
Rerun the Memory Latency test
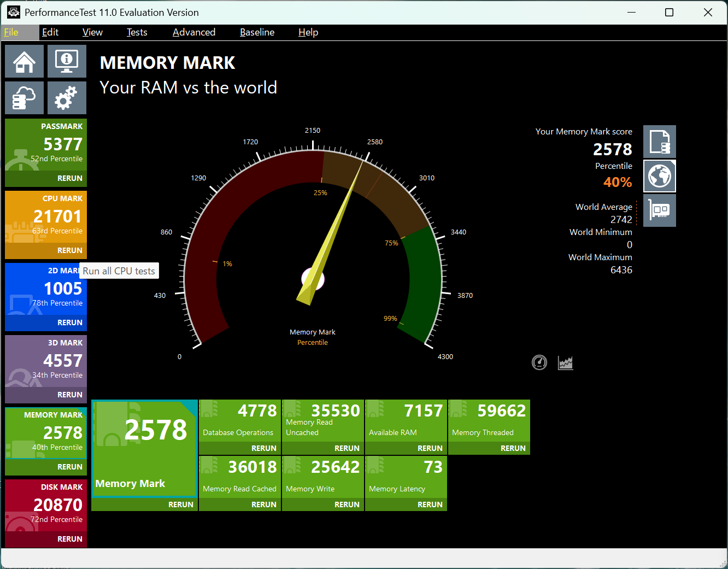(430, 504)
